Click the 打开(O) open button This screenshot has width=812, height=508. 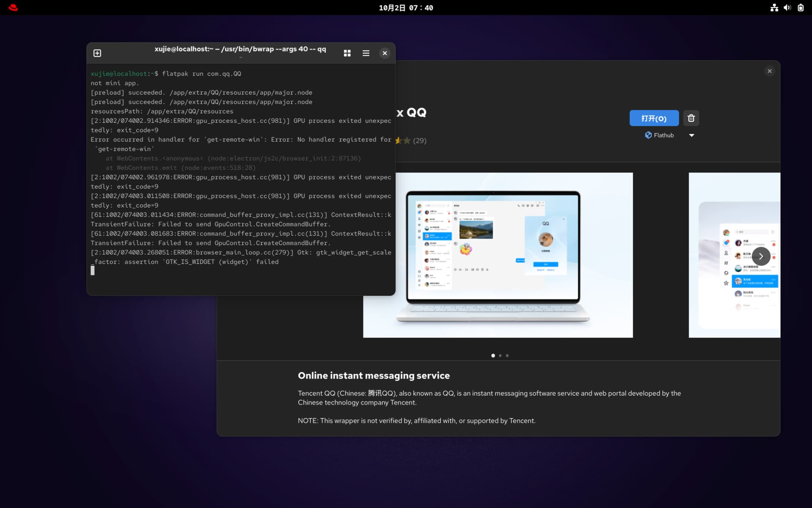(654, 118)
